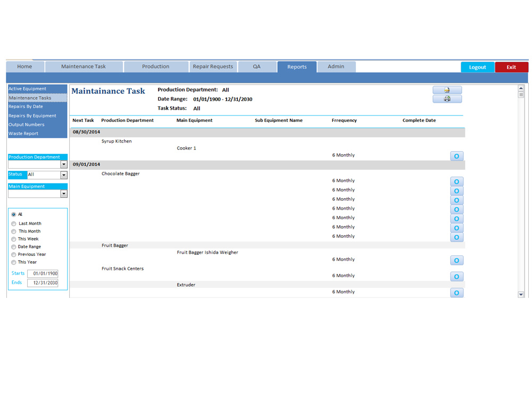
Task: Switch to the Repair Requests tab
Action: pyautogui.click(x=213, y=66)
